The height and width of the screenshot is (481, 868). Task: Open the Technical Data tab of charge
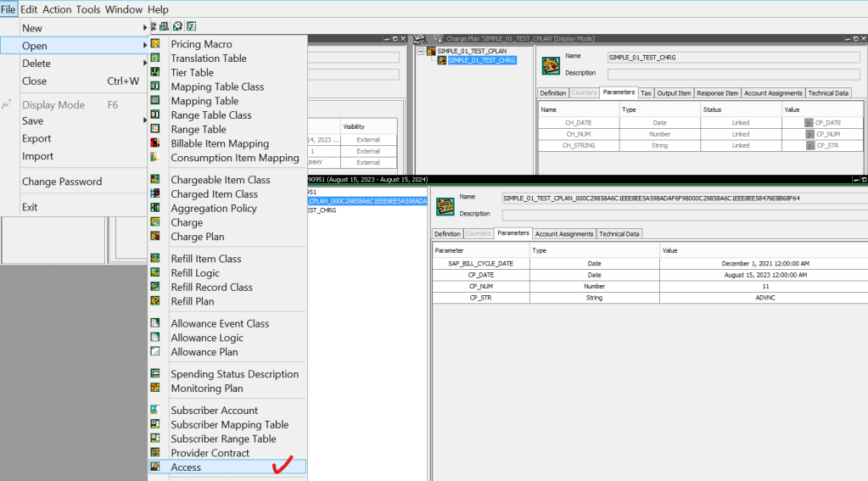[827, 93]
